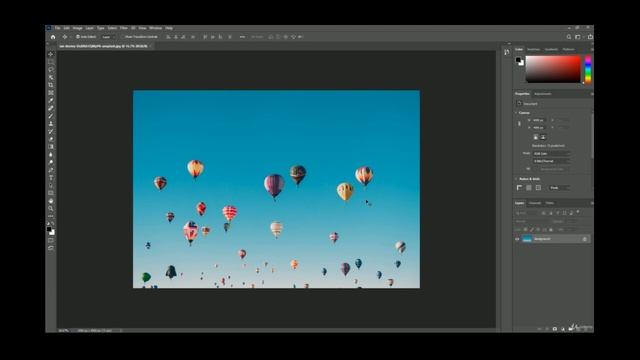Screen dimensions: 640x360
Task: Select the Rectangular Marquee tool
Action: coord(51,62)
